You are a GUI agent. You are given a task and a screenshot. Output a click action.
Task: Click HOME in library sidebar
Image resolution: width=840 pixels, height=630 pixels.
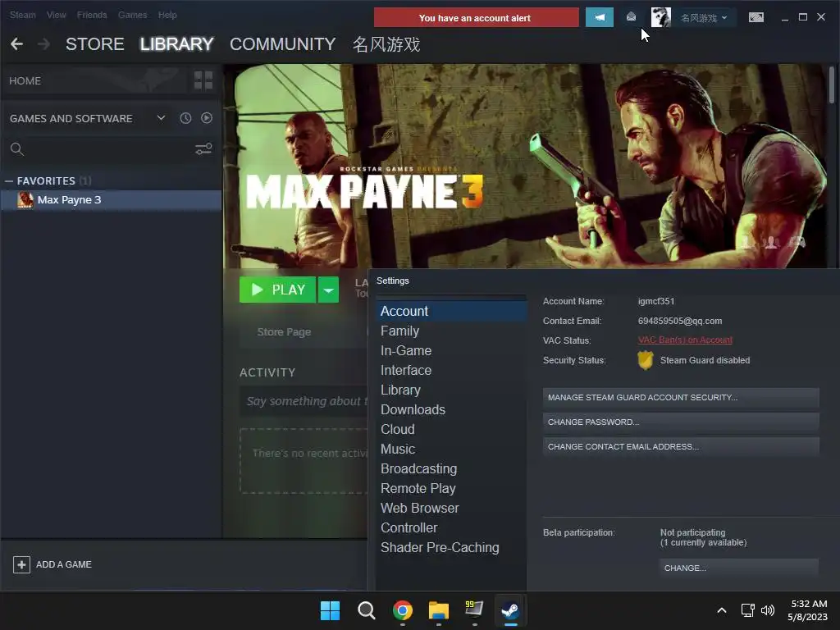coord(25,81)
